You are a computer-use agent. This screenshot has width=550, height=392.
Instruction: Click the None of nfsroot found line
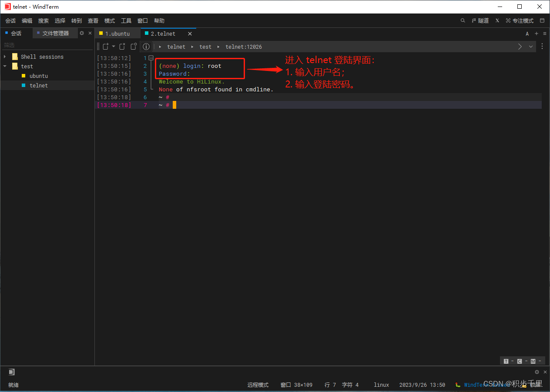(216, 89)
